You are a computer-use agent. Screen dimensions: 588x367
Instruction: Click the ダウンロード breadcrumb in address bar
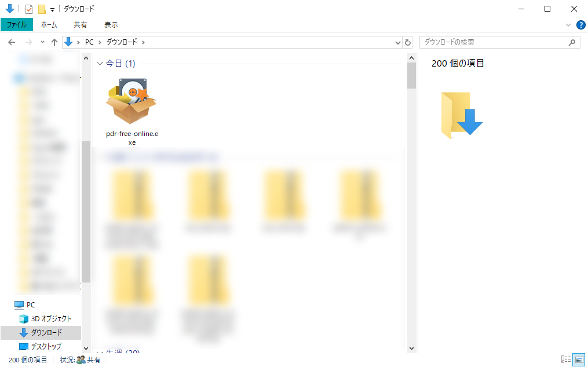click(x=122, y=42)
